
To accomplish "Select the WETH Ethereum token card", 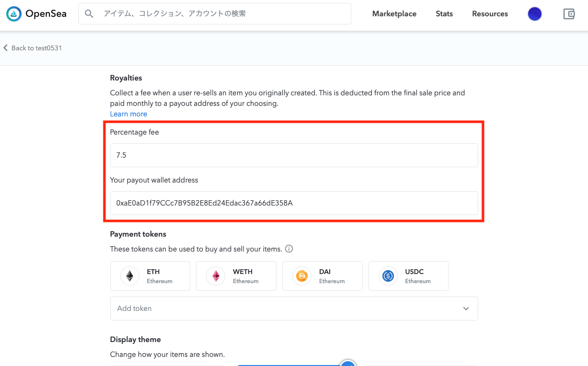I will coord(236,276).
